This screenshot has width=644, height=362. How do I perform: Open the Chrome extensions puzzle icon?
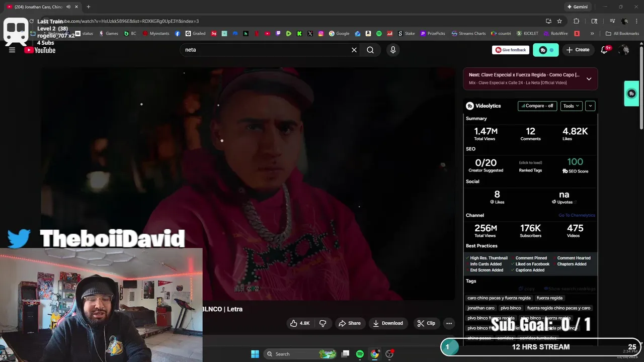click(577, 21)
